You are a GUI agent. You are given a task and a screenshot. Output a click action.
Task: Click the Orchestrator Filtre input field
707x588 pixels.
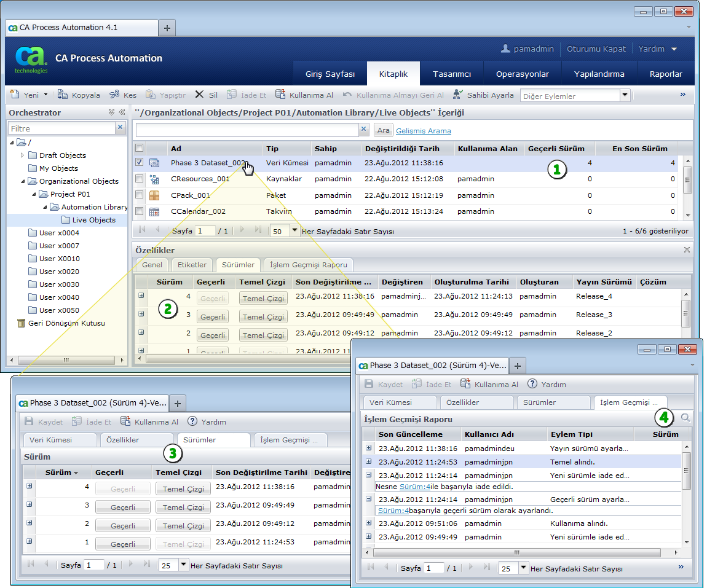[61, 128]
